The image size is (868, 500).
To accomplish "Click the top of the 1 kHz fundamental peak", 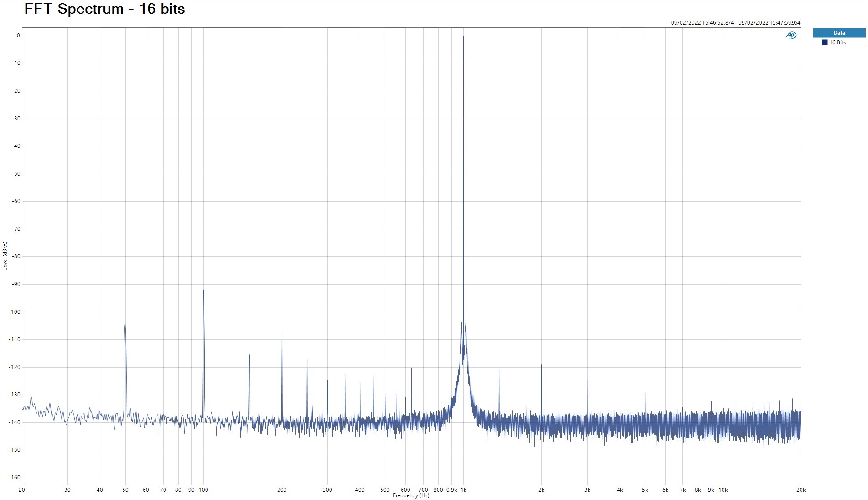I will coord(464,36).
